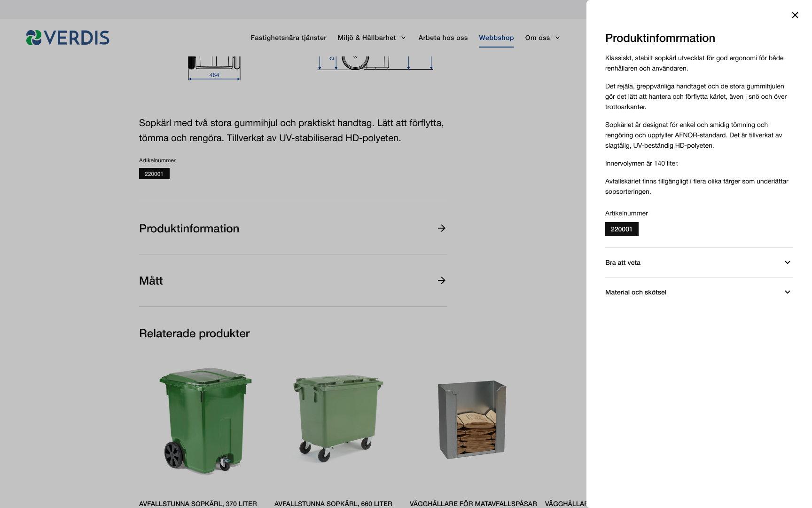This screenshot has width=812, height=508.
Task: Click article number 220001 badge in side panel
Action: pos(622,229)
